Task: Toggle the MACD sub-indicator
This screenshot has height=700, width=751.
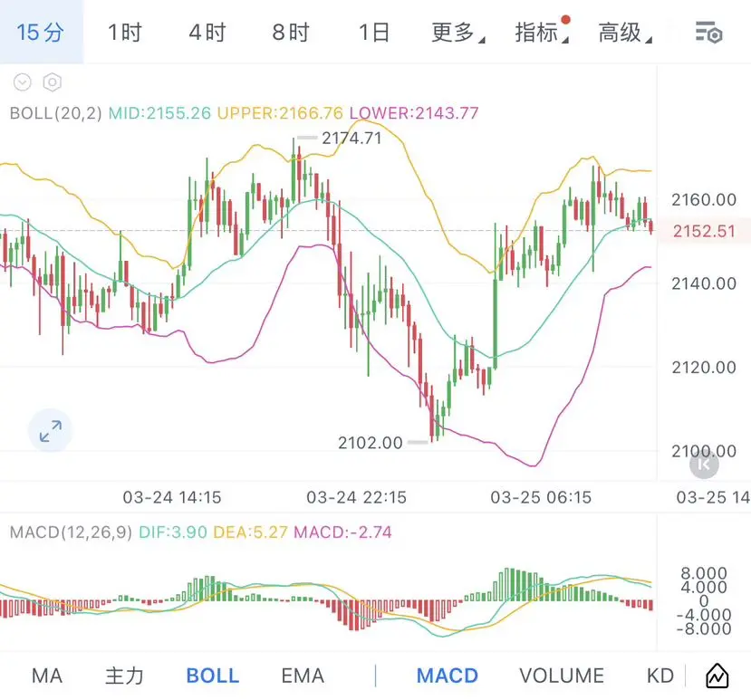Action: tap(448, 676)
